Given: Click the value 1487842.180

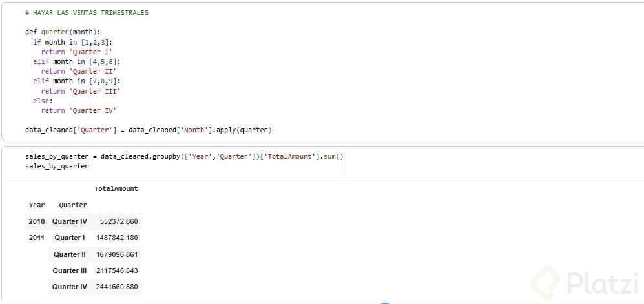Looking at the screenshot, I should pyautogui.click(x=116, y=238).
